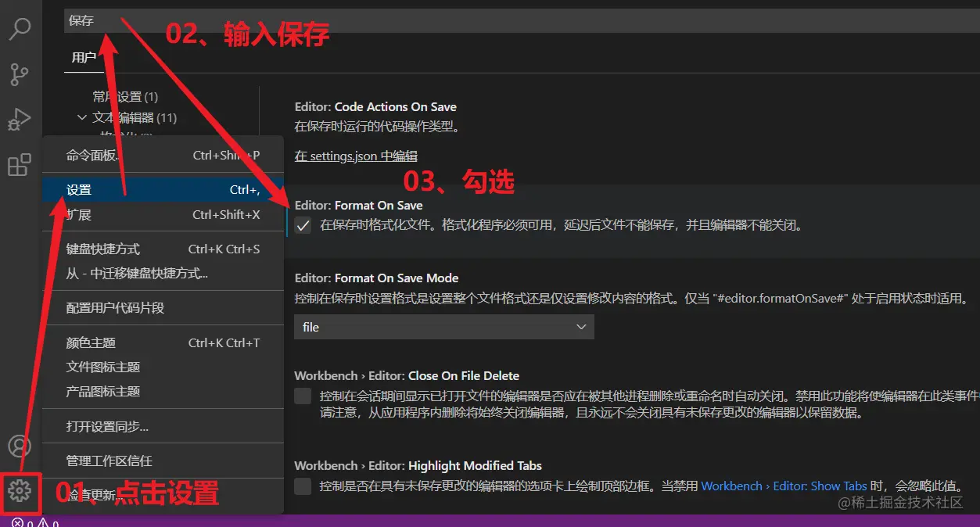Screen dimensions: 980x527
Task: Choose 文件图标主题 from the menu
Action: click(163, 367)
